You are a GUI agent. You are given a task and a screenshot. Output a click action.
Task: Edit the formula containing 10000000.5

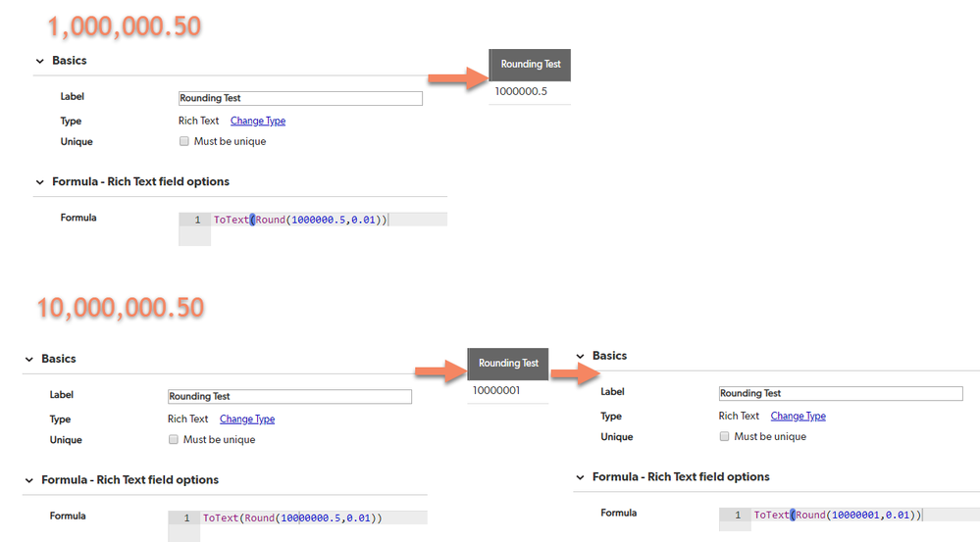coord(314,517)
